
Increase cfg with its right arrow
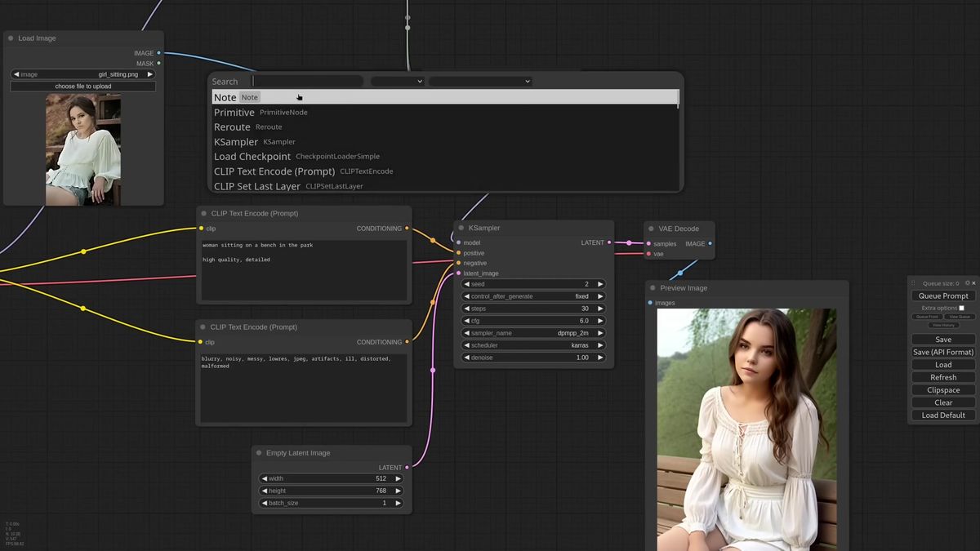[x=600, y=321]
